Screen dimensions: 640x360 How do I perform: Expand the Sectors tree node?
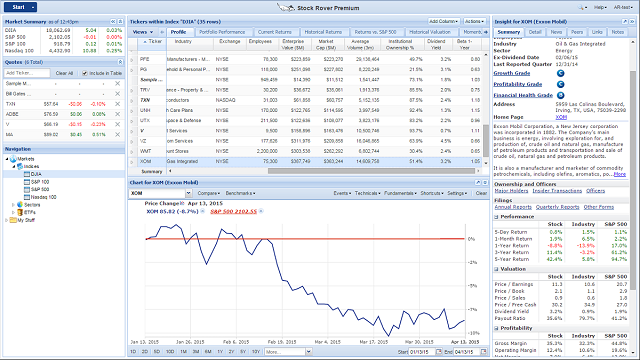pos(13,205)
